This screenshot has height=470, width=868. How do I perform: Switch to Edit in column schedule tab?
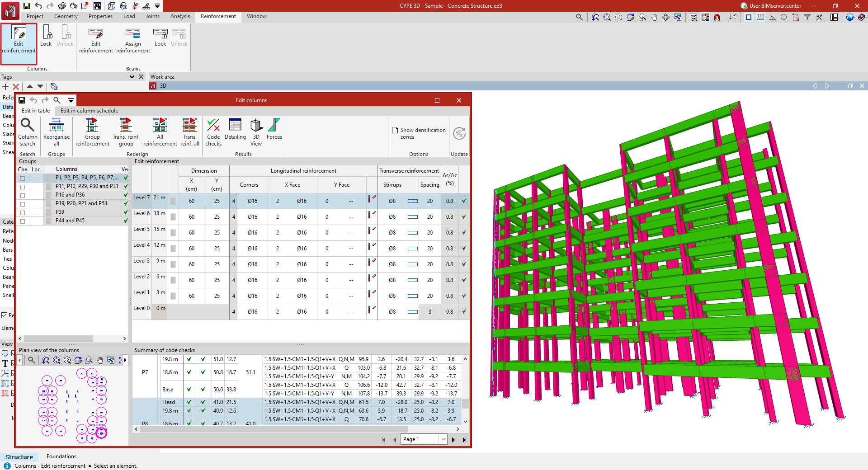[89, 111]
